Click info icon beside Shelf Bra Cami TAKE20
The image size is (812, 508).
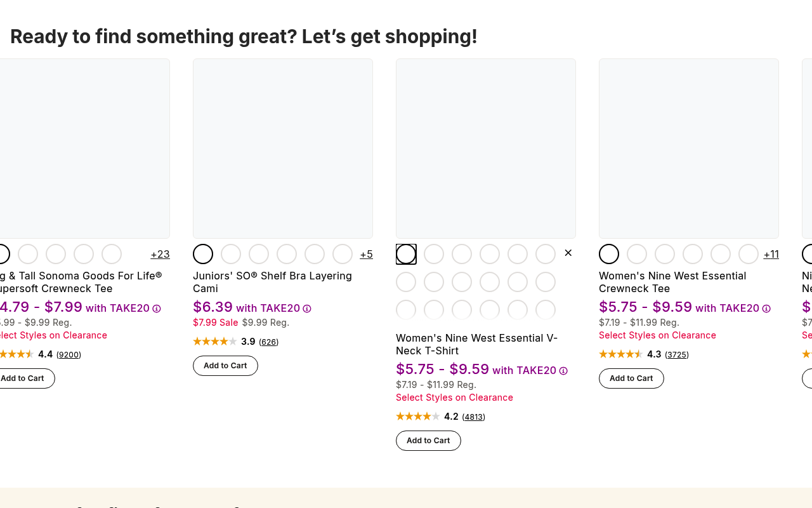(x=307, y=309)
